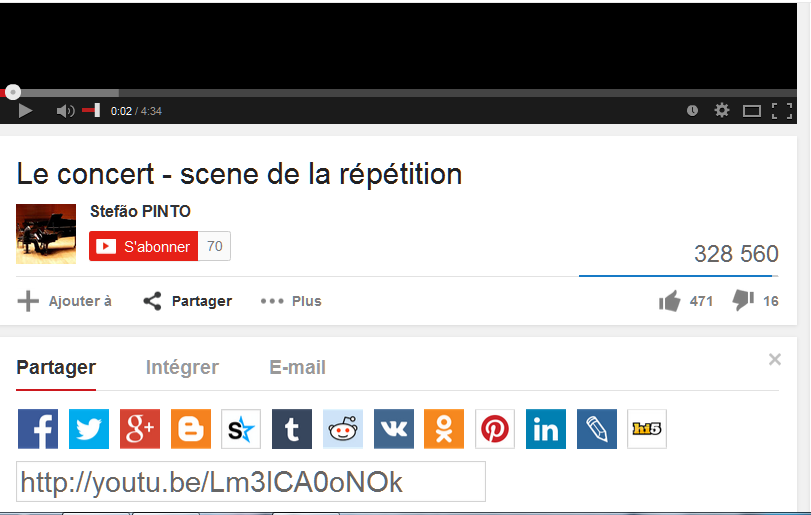Share on LinkedIn
The image size is (811, 515).
pos(546,429)
